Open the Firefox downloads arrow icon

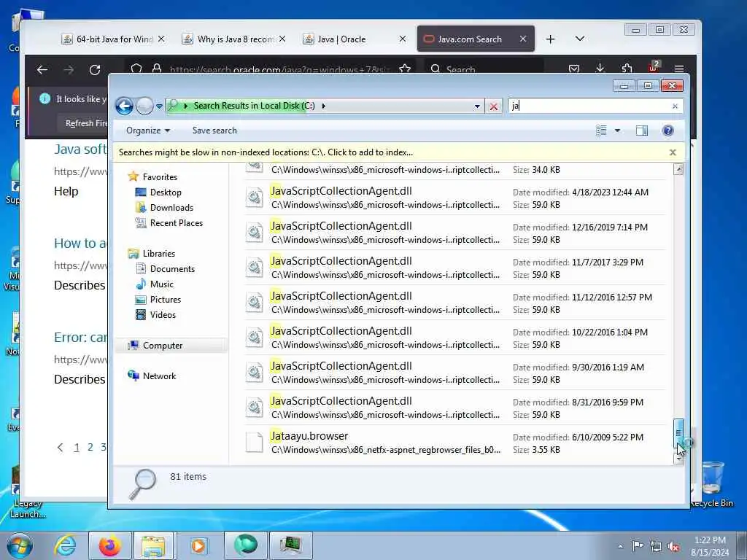point(600,69)
